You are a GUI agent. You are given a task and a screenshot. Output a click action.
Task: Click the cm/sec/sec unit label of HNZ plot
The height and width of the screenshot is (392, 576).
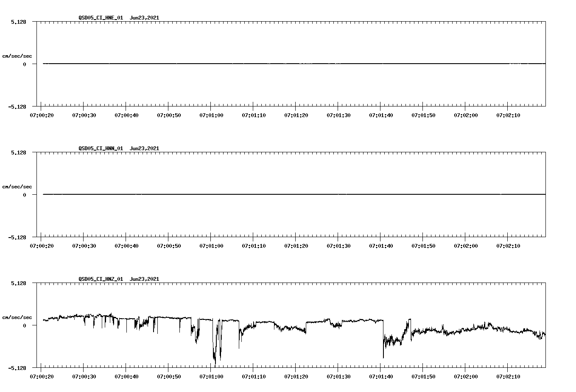17,317
